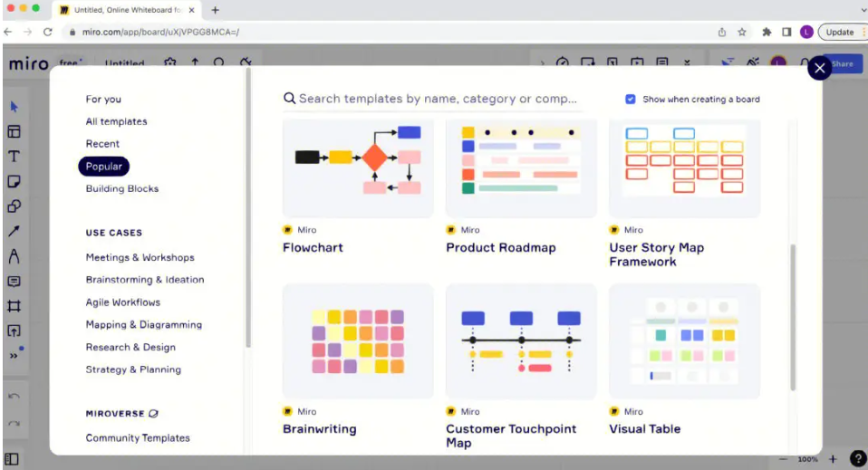Open All templates category

(x=116, y=121)
